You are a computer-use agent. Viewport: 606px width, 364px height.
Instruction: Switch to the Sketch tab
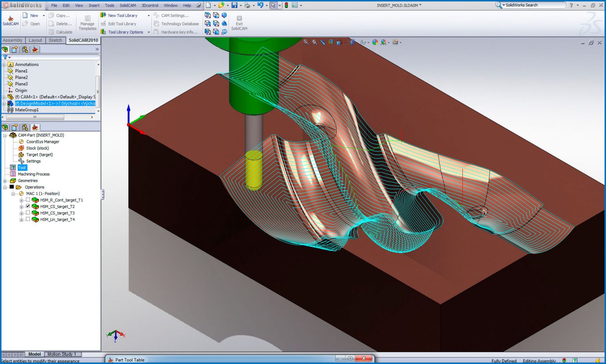[55, 40]
